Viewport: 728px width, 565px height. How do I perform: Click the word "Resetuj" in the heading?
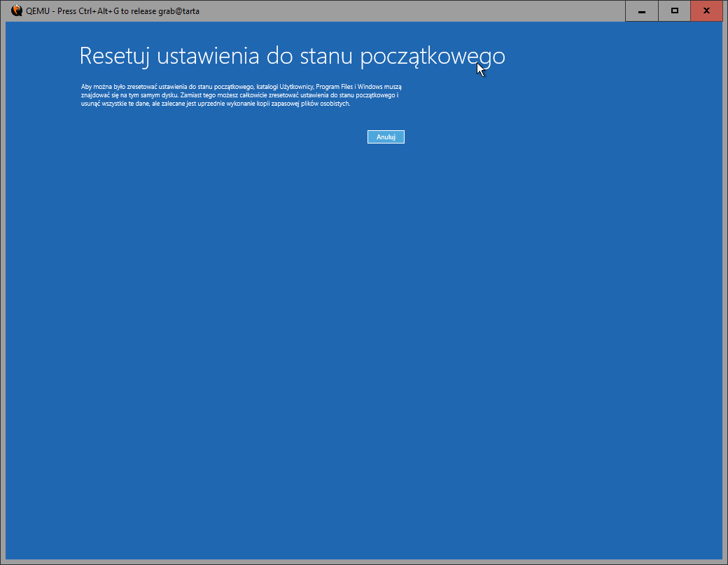click(x=115, y=56)
